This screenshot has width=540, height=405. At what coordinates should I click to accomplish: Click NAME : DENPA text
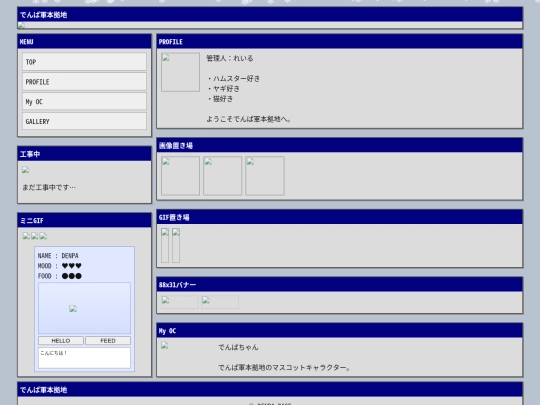(58, 256)
